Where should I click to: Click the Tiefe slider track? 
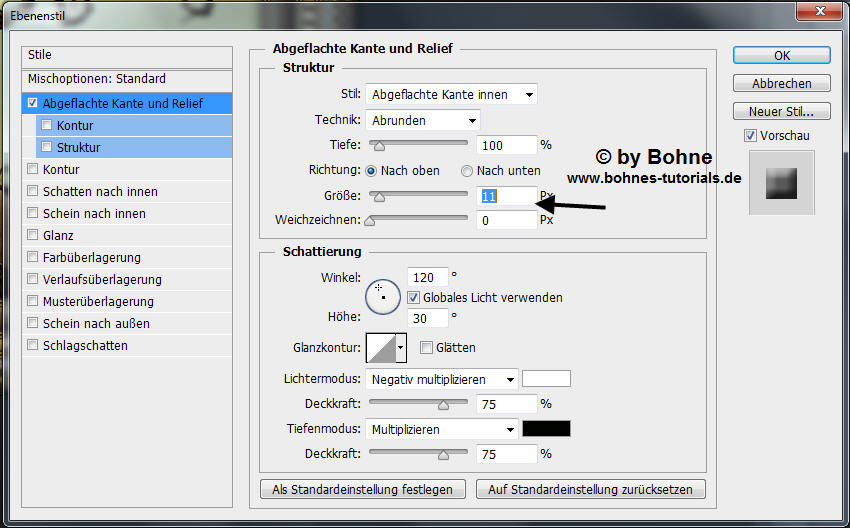point(418,145)
